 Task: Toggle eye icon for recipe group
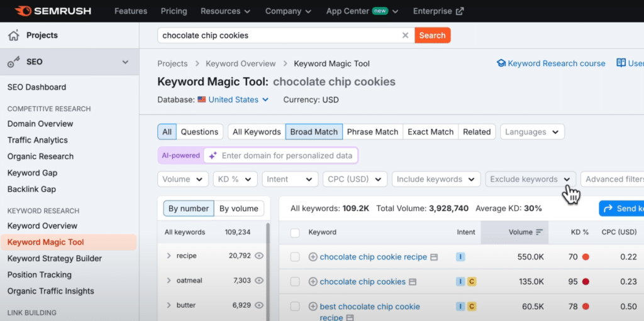(258, 256)
